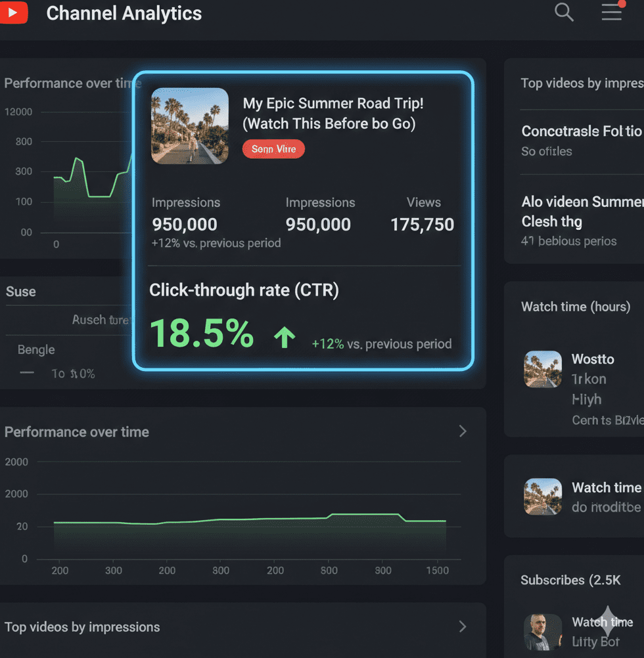Click the red Senn Viire badge

273,149
